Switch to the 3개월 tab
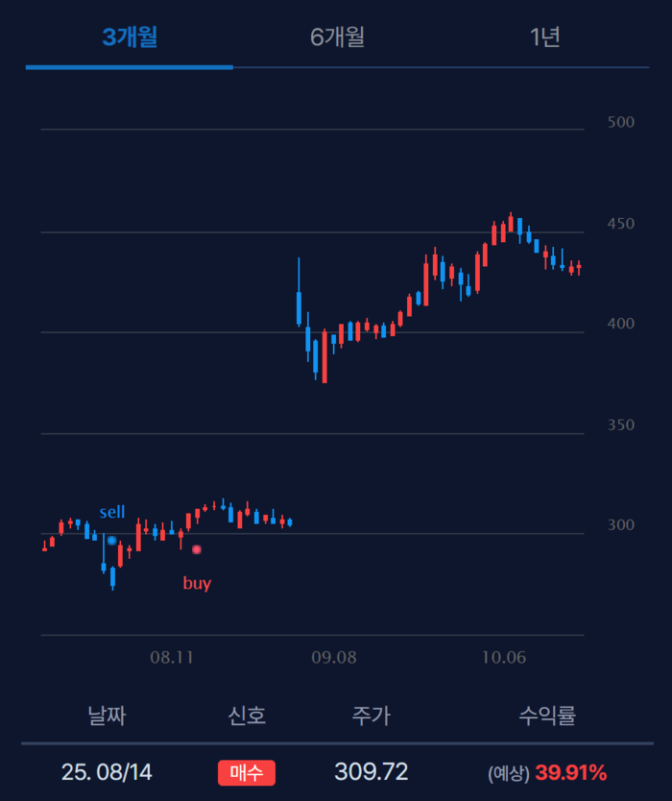 (x=130, y=37)
